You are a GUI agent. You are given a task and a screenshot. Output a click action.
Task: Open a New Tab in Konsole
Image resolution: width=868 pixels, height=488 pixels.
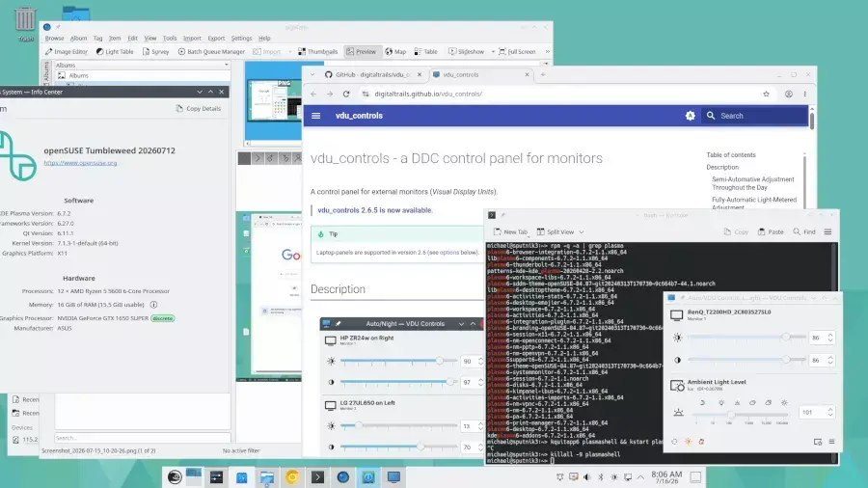coord(510,231)
